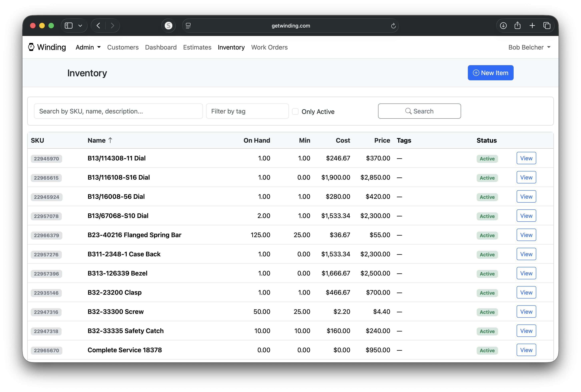The image size is (581, 392).
Task: Open the chevron next to the sidebar button
Action: tap(80, 26)
